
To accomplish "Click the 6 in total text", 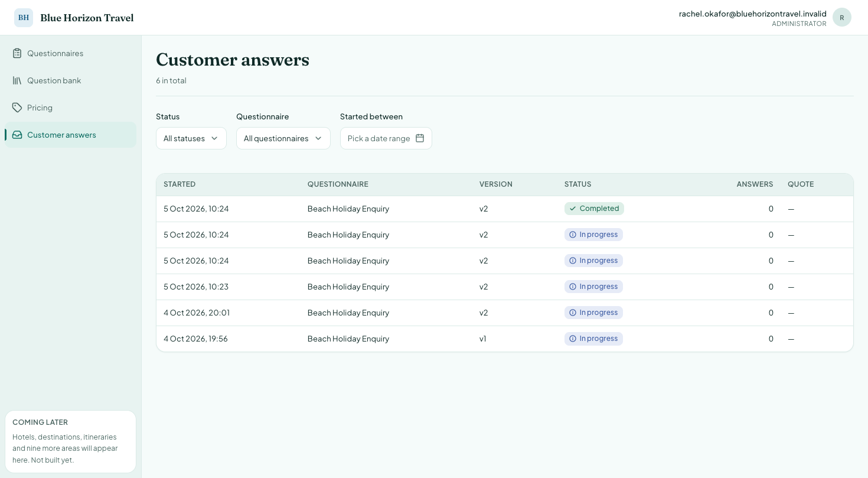I will 171,80.
